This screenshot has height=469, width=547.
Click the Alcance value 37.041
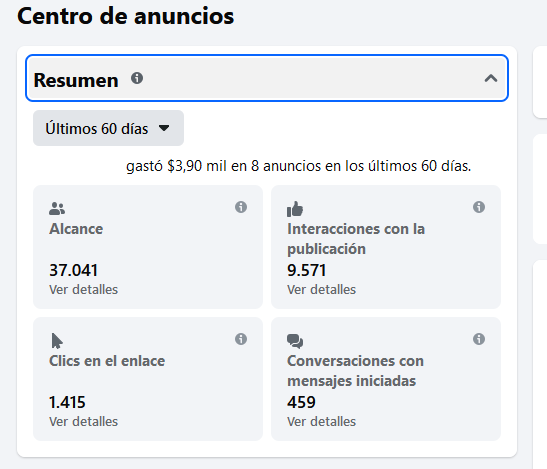(73, 270)
